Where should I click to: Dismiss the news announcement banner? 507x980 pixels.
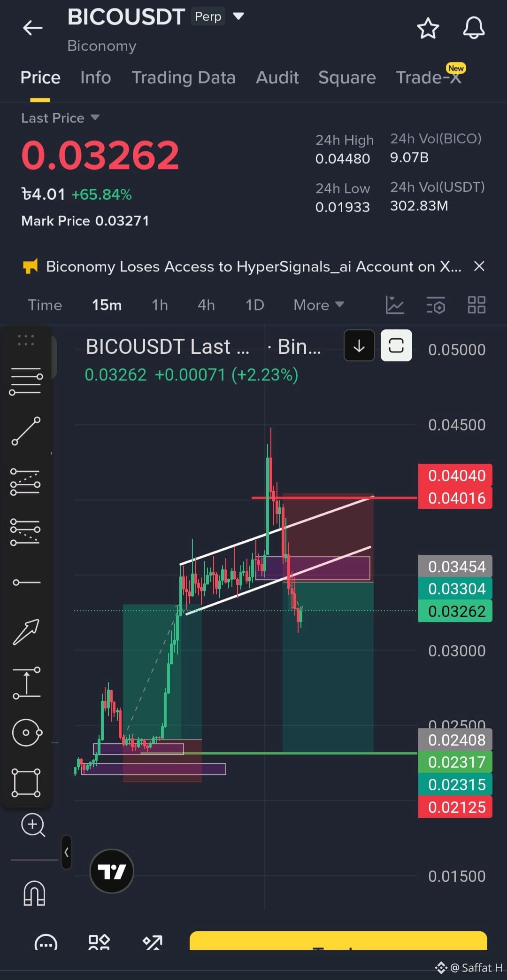[x=479, y=266]
